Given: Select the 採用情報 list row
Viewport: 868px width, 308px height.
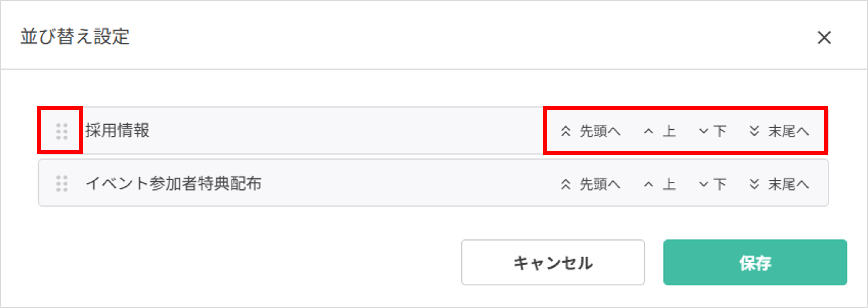Looking at the screenshot, I should [270, 131].
